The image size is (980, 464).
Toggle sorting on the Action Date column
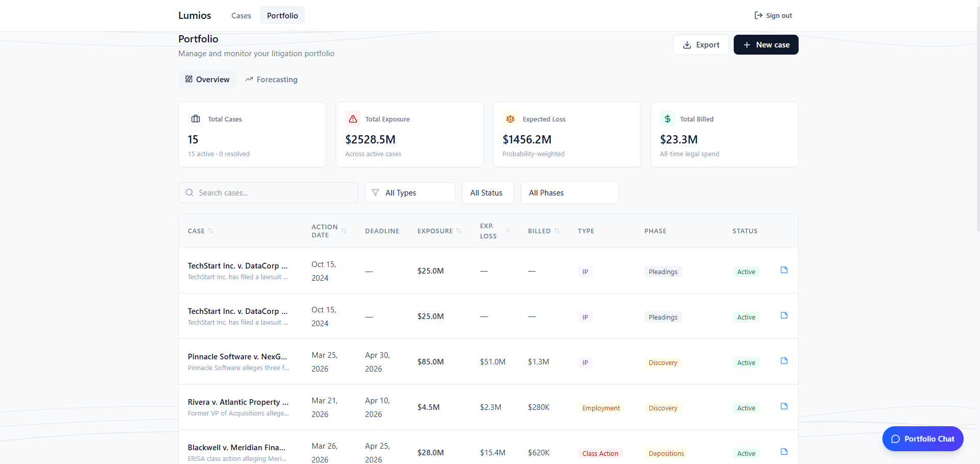point(343,231)
